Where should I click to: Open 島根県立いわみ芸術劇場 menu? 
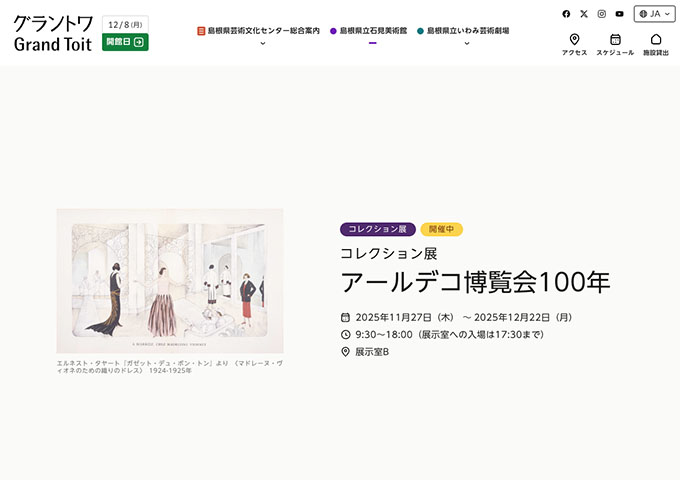pos(463,31)
